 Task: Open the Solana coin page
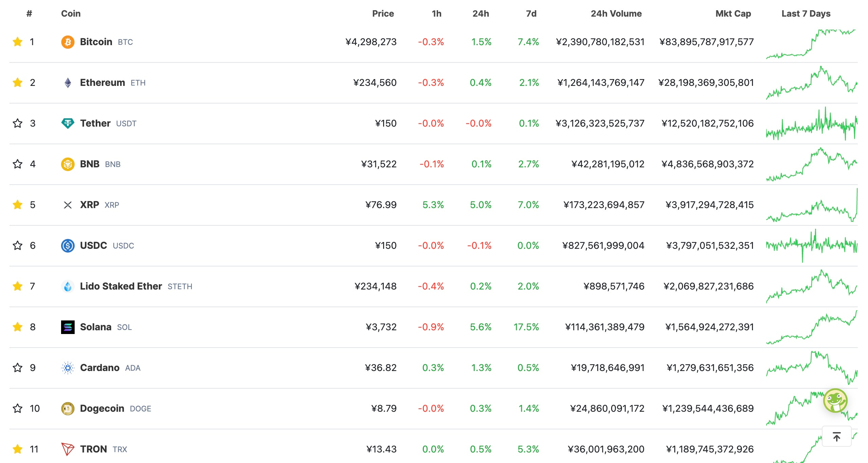96,327
